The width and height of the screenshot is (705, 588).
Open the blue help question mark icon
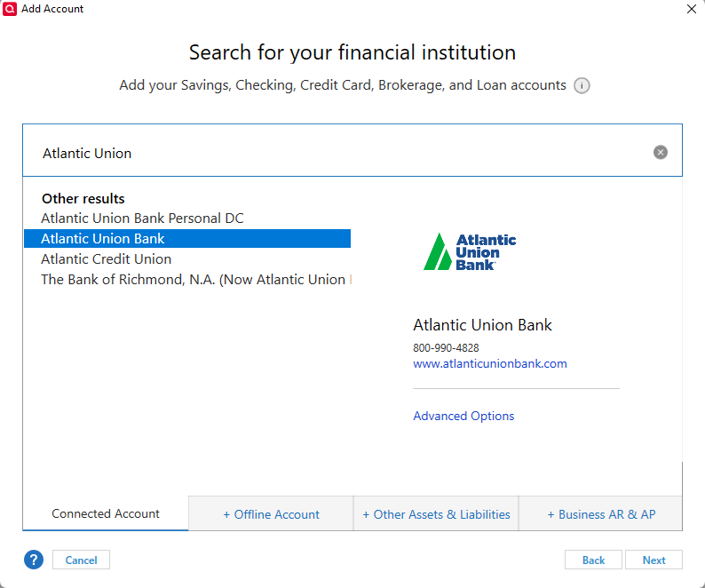click(34, 560)
